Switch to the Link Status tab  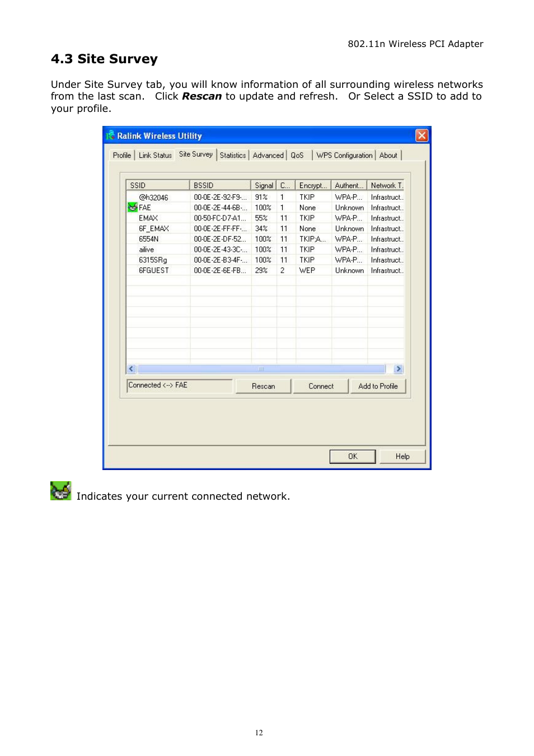pyautogui.click(x=155, y=156)
